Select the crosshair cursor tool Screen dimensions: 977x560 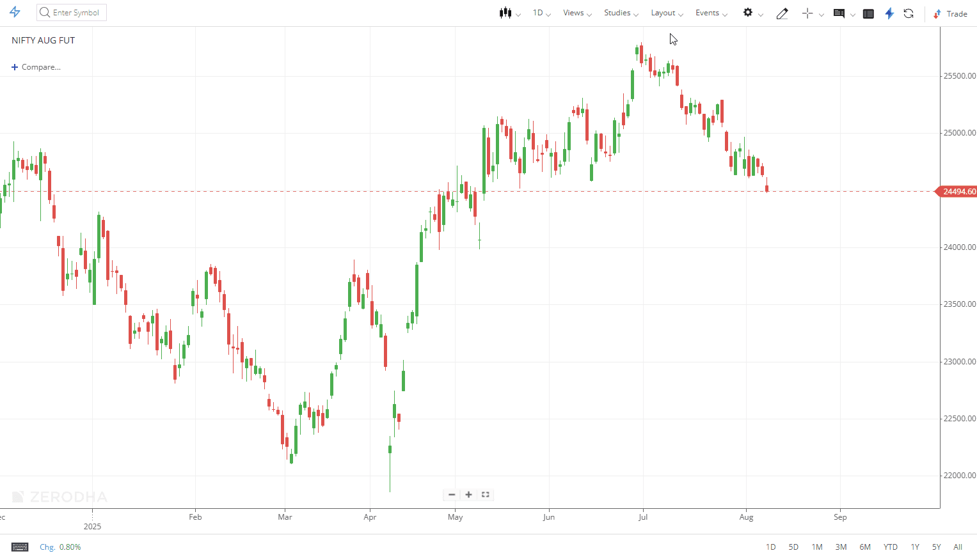[x=807, y=13]
